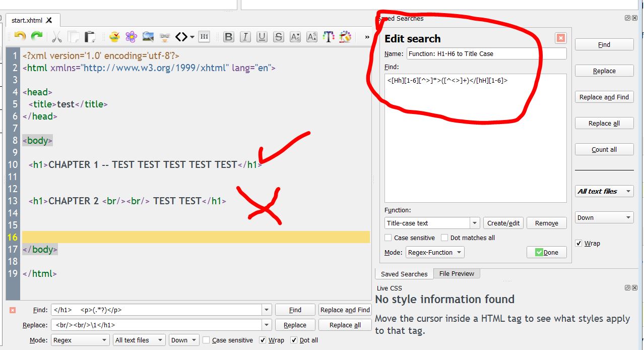Redo the last undone edit
This screenshot has width=644, height=350.
[37, 36]
